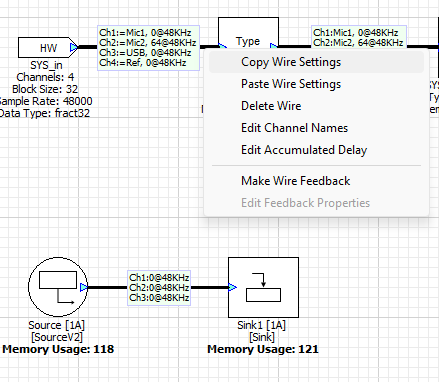Select Paste Wire Settings menu entry
Screen dimensions: 439x382
pyautogui.click(x=316, y=84)
